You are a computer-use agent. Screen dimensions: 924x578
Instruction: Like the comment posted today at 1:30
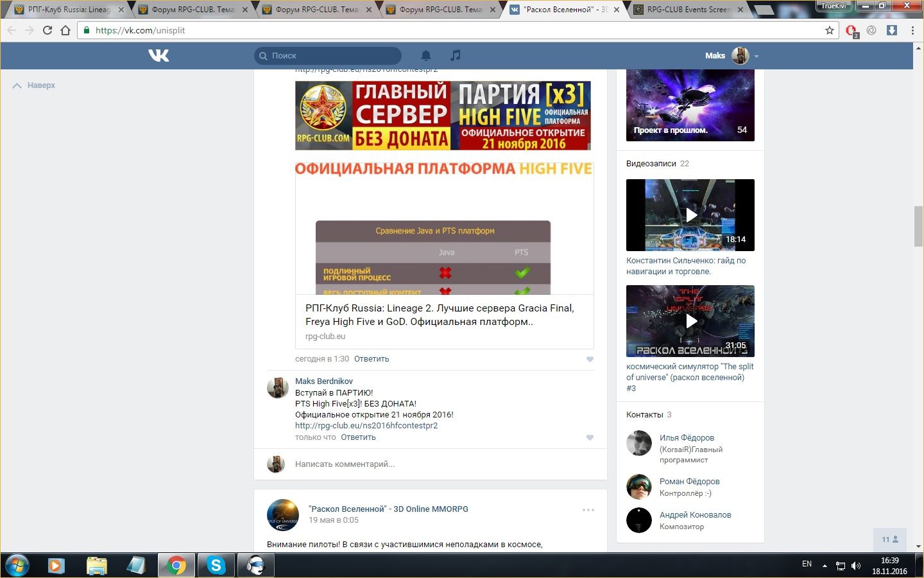pos(590,360)
